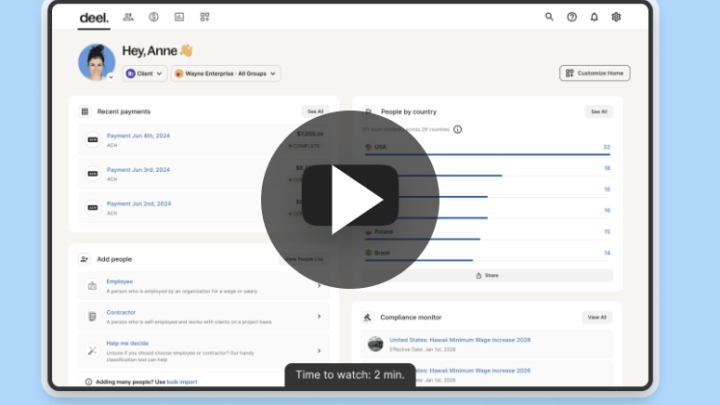Open Payment Jun 4th, 2024 link
The height and width of the screenshot is (405, 720).
click(x=138, y=135)
